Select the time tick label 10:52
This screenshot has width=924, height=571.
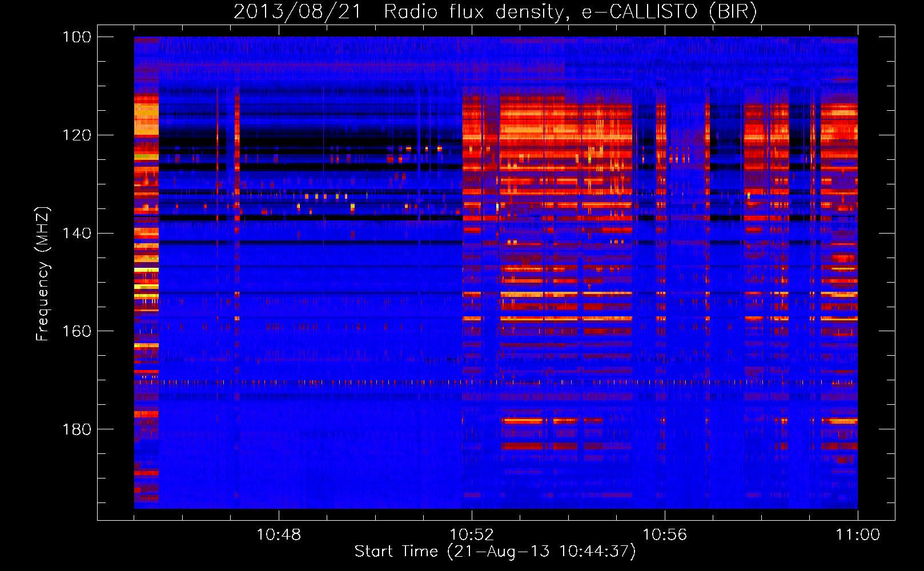point(472,535)
